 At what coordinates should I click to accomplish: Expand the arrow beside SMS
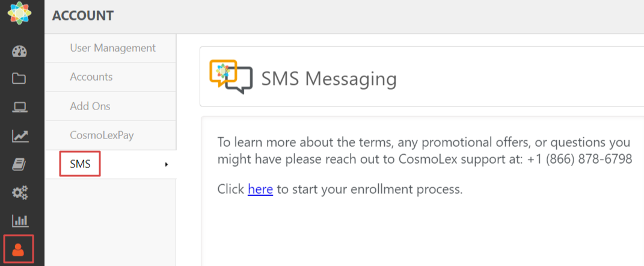pos(166,164)
